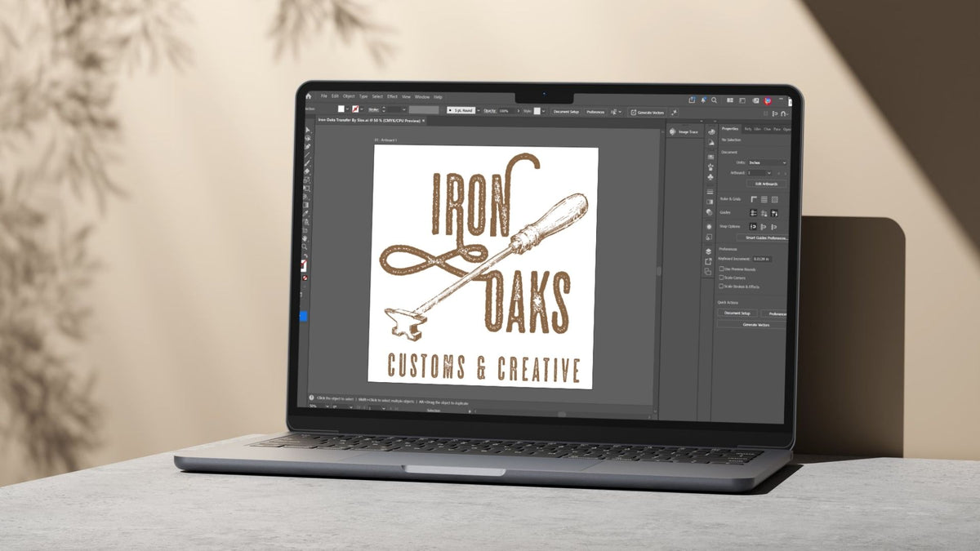Open the Gradient panel dock icon
Image resolution: width=980 pixels, height=551 pixels.
(710, 202)
